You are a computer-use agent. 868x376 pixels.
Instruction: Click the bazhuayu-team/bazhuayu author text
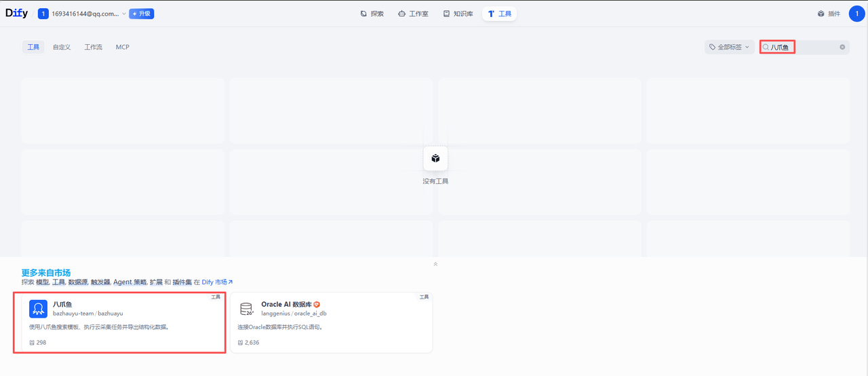(x=88, y=314)
